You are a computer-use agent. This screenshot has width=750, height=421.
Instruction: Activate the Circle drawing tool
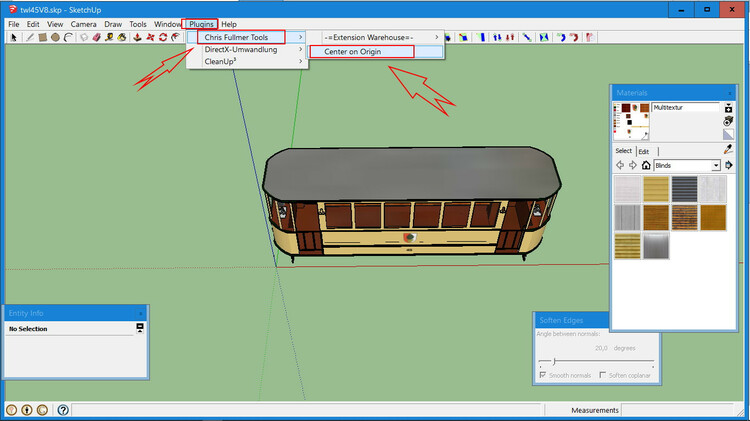(x=56, y=38)
